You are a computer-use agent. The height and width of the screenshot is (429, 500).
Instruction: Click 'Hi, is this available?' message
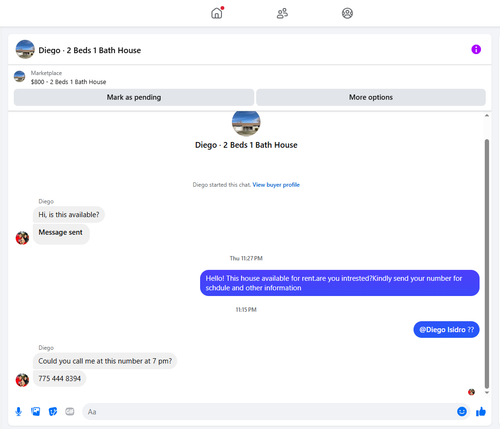[x=69, y=215]
